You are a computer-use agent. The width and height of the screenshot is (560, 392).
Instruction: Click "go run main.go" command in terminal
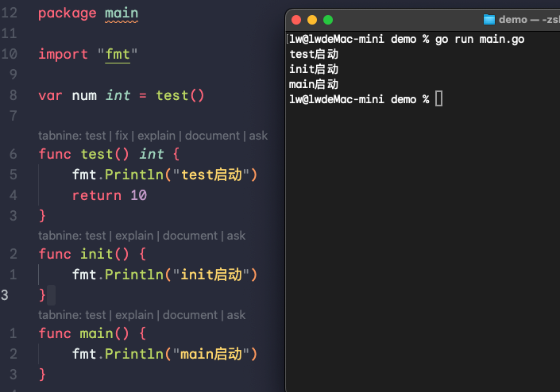(480, 40)
